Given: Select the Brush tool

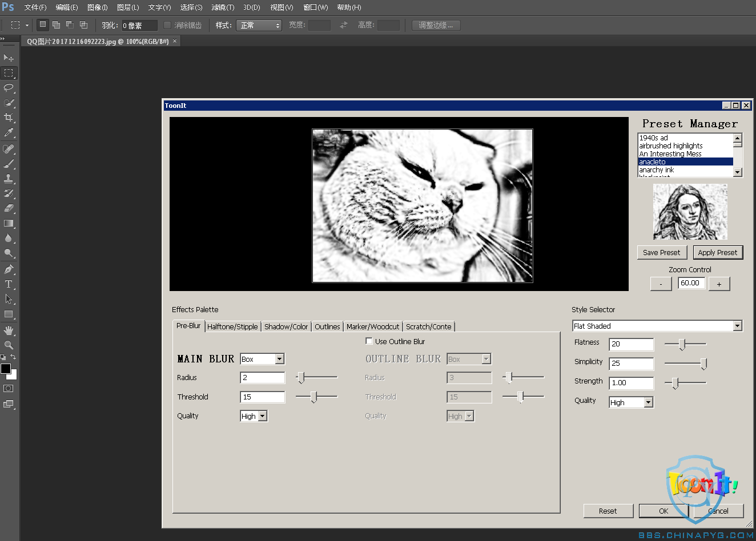Looking at the screenshot, I should 9,164.
